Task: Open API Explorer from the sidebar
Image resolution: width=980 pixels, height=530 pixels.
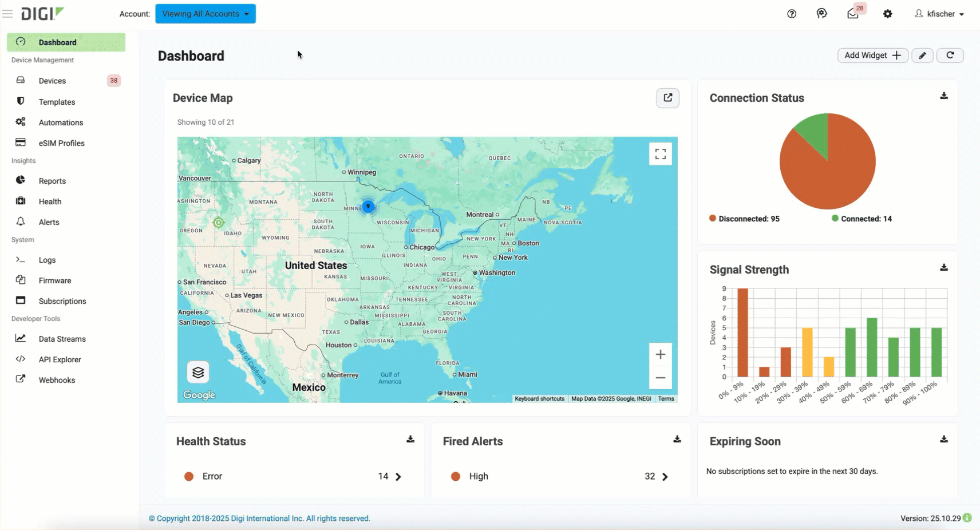Action: click(60, 359)
